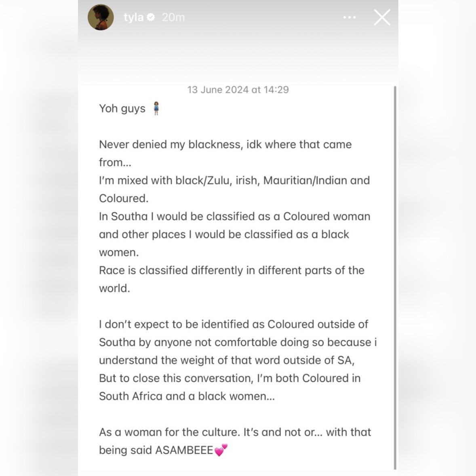Click the Never denied my blackness line

click(225, 145)
